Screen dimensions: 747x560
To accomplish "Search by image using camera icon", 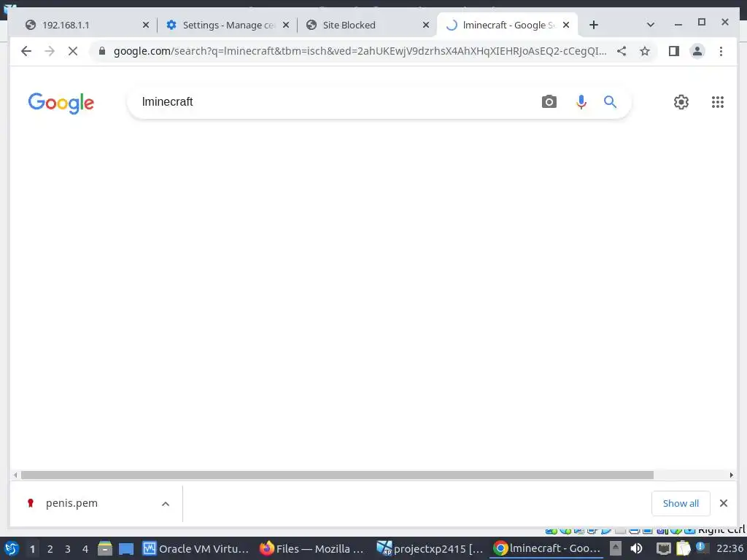I will coord(549,101).
